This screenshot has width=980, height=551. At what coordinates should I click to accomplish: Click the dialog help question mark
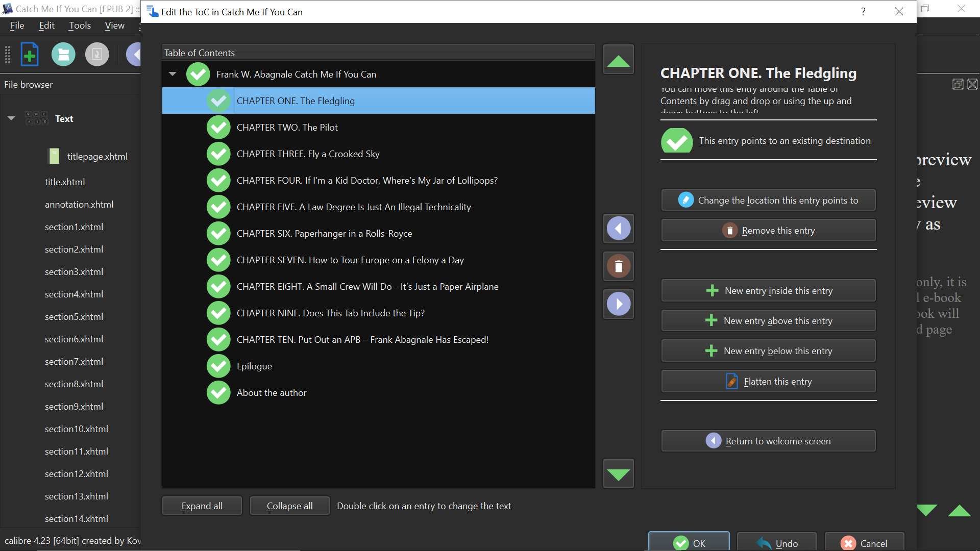point(863,12)
